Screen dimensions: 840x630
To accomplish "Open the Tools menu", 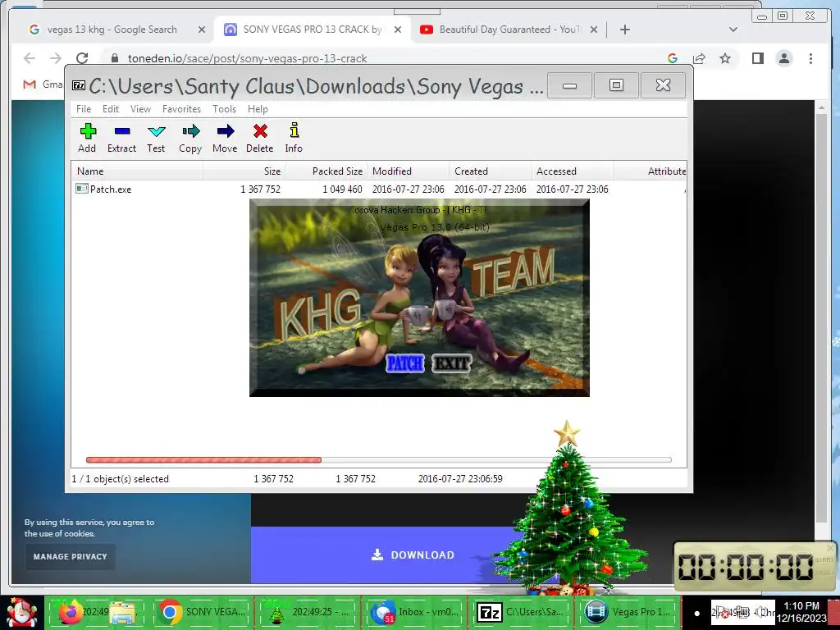I will click(224, 109).
